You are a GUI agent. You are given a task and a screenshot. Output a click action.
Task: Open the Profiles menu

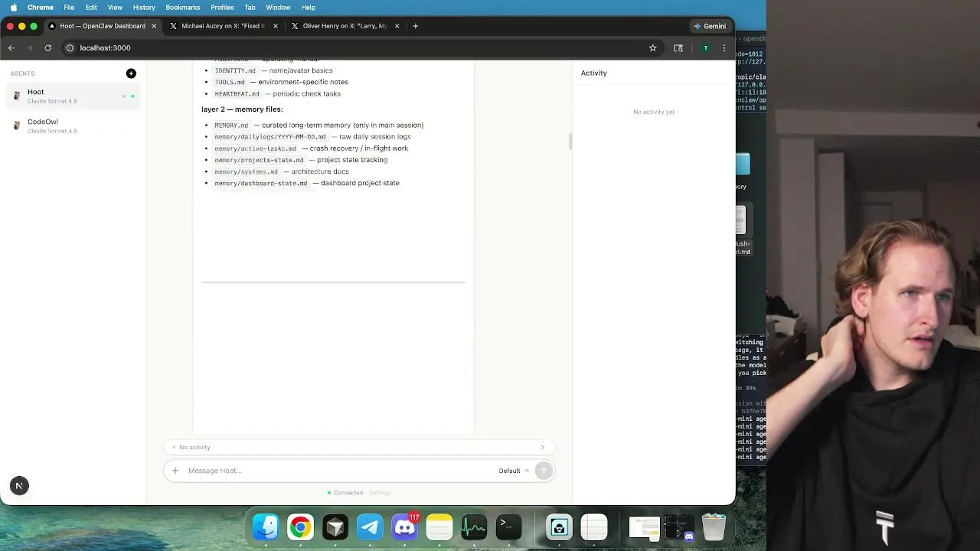(222, 8)
